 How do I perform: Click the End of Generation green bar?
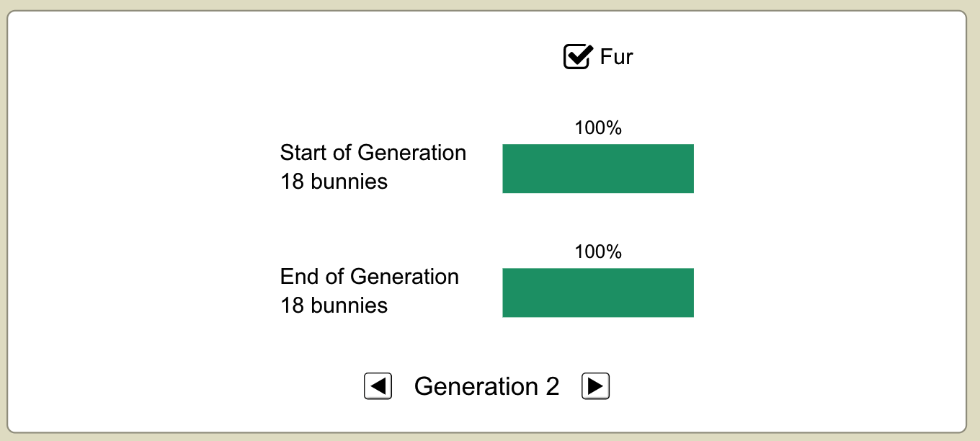[598, 293]
